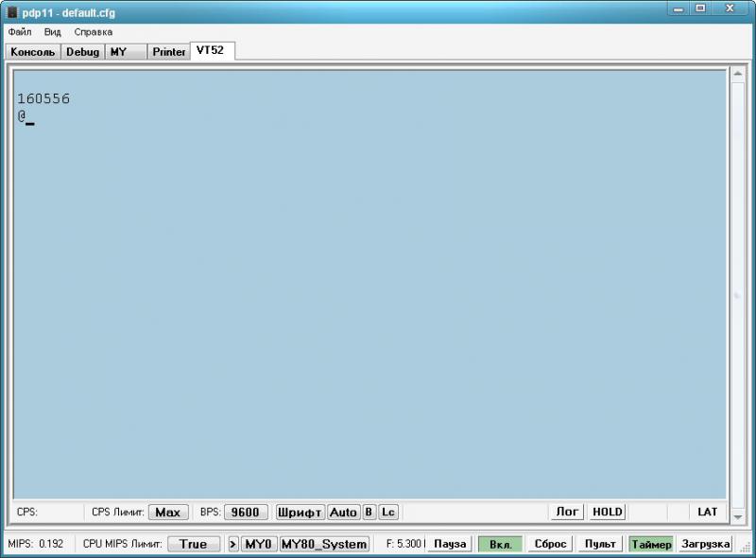756x558 pixels.
Task: Toggle the HOLD button
Action: [x=607, y=512]
